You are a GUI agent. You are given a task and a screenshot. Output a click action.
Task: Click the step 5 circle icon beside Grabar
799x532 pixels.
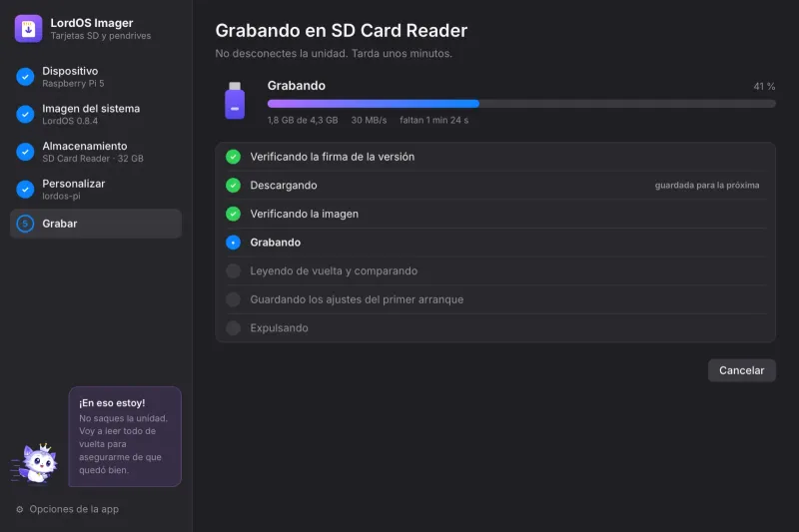25,224
